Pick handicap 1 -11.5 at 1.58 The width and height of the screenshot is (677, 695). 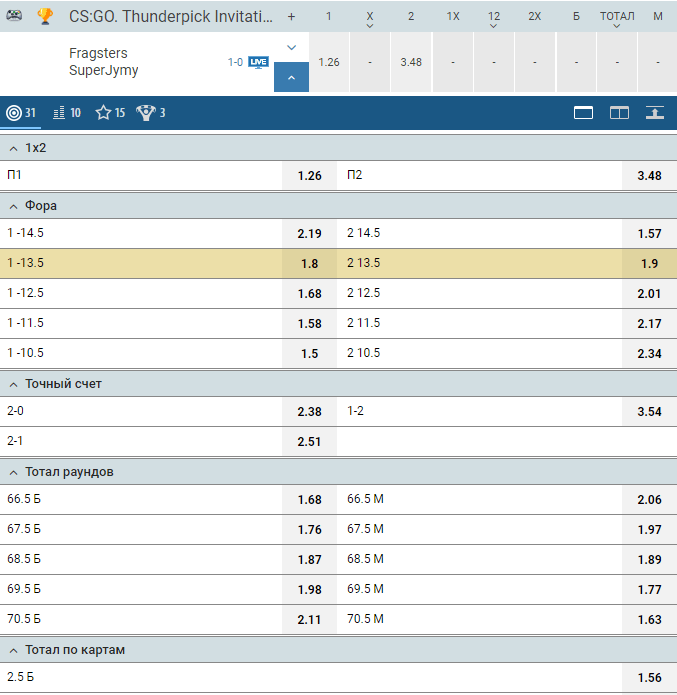[309, 324]
